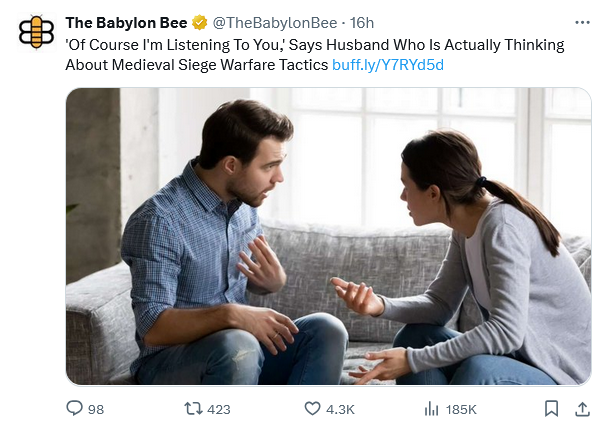Open the three-dot more options menu

[x=582, y=22]
